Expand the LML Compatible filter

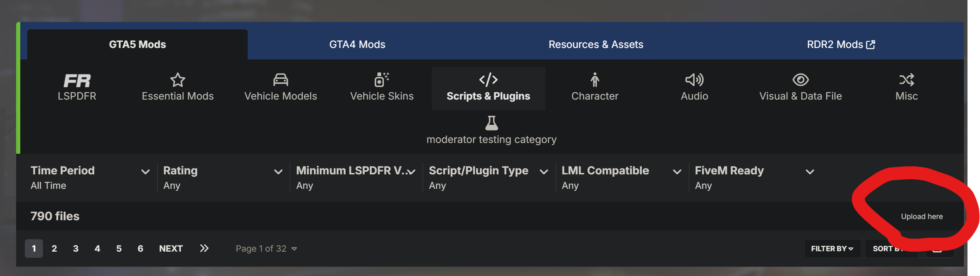[x=677, y=171]
